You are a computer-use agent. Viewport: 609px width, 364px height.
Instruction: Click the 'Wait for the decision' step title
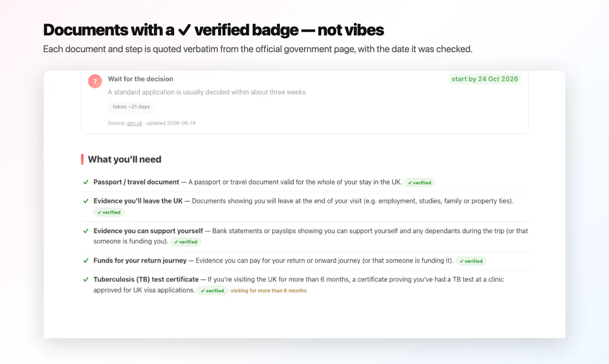141,79
